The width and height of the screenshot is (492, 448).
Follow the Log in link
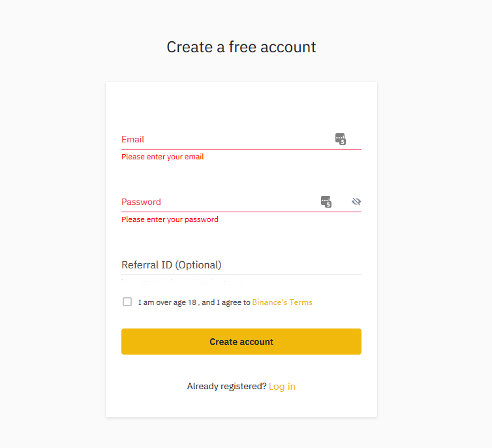282,387
